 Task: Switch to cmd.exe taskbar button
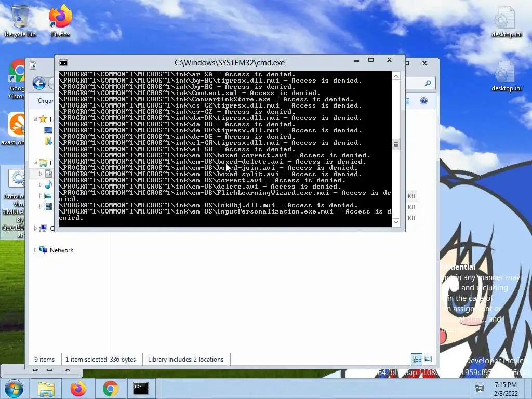pos(140,389)
